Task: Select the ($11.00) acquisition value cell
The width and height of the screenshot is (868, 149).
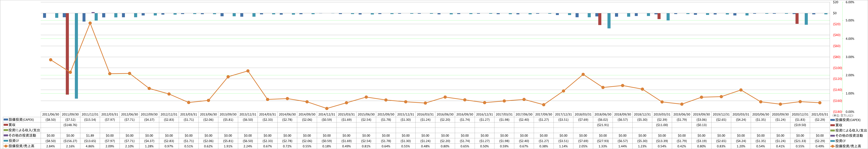Action: click(x=662, y=125)
